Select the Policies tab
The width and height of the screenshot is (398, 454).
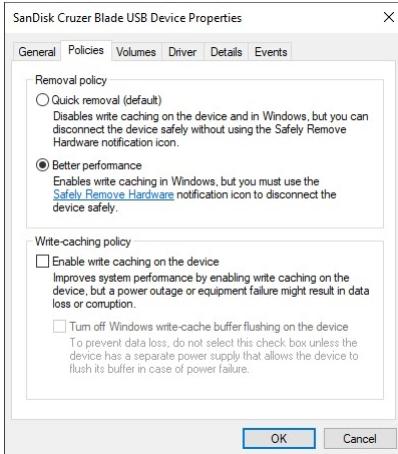86,50
